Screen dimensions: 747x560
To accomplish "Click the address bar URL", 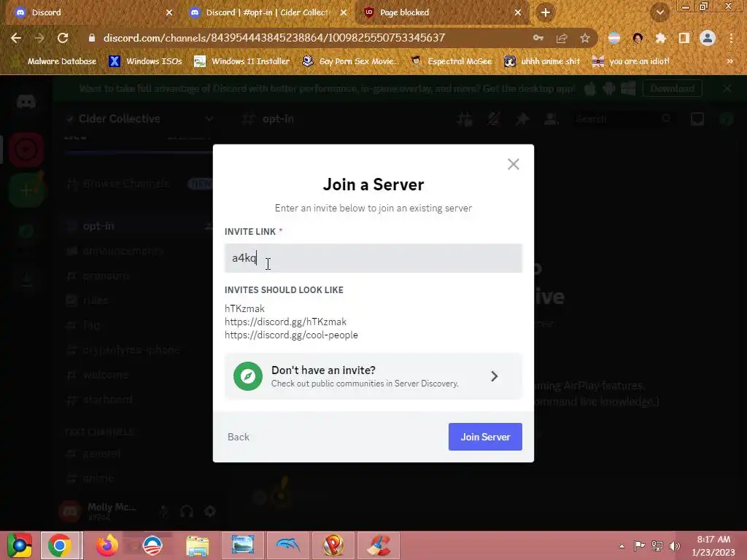I will [274, 38].
